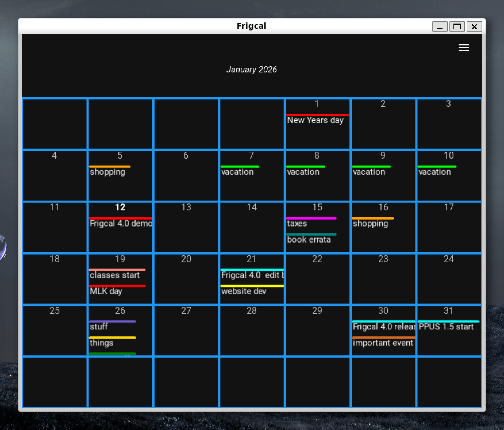
Task: Maximize the Frigcal window
Action: 457,27
